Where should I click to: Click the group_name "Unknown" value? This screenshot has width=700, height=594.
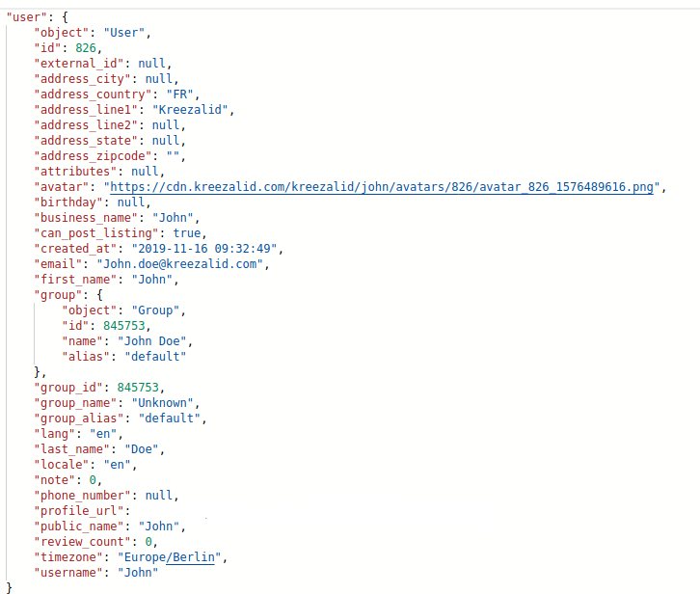tap(163, 403)
